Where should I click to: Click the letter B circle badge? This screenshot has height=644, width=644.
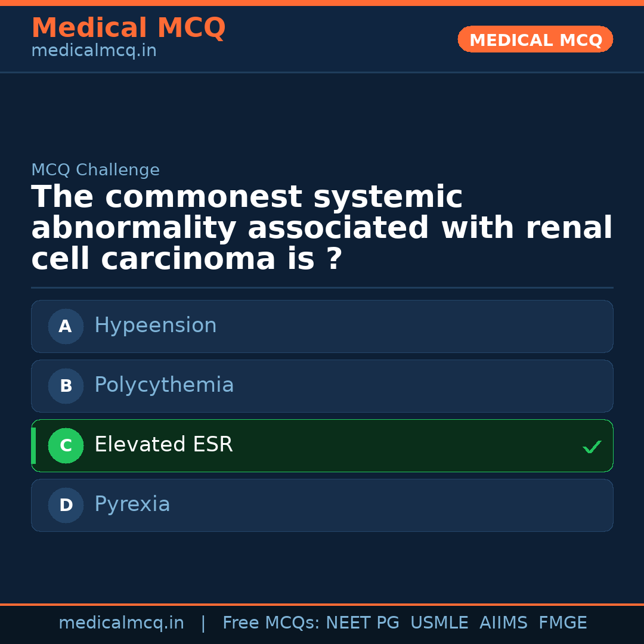coord(66,386)
